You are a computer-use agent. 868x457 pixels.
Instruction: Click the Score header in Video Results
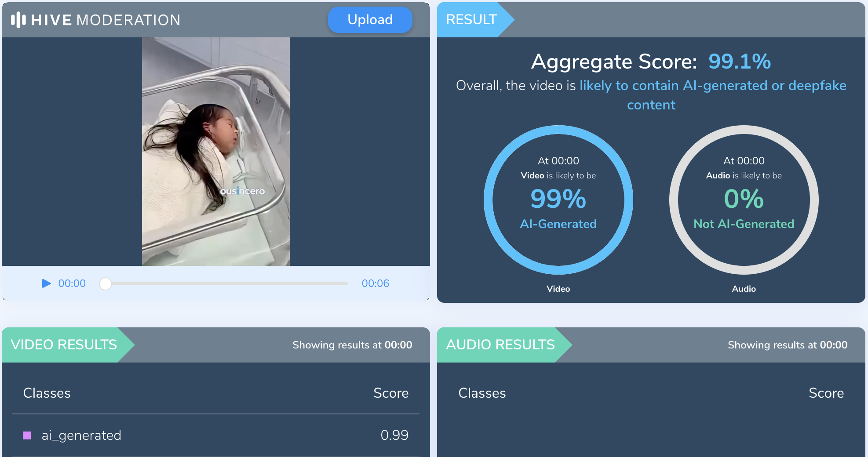pyautogui.click(x=390, y=393)
